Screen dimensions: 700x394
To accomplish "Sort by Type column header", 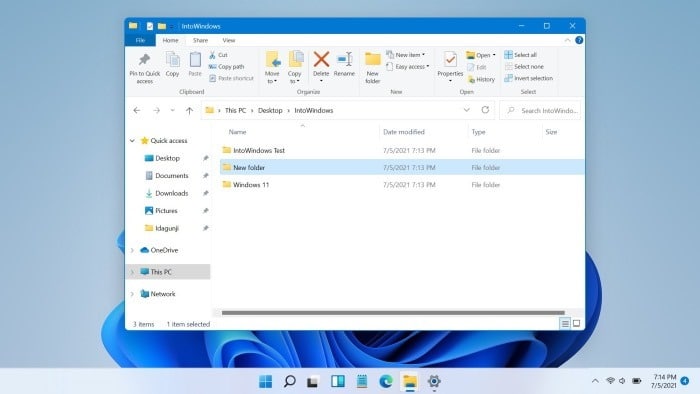I will click(478, 132).
